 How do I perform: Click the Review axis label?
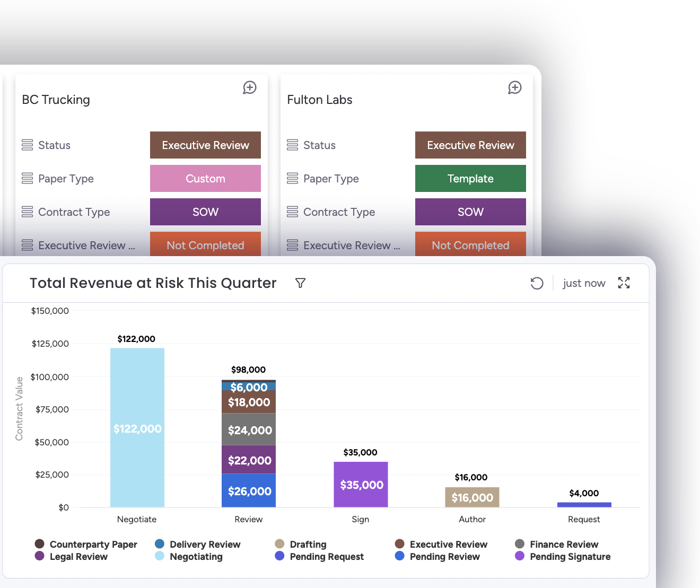tap(249, 520)
